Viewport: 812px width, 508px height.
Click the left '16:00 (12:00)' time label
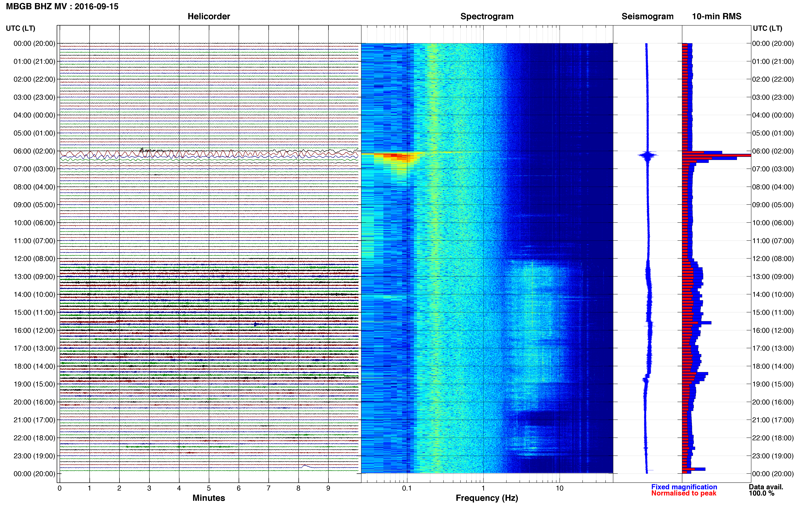[34, 330]
